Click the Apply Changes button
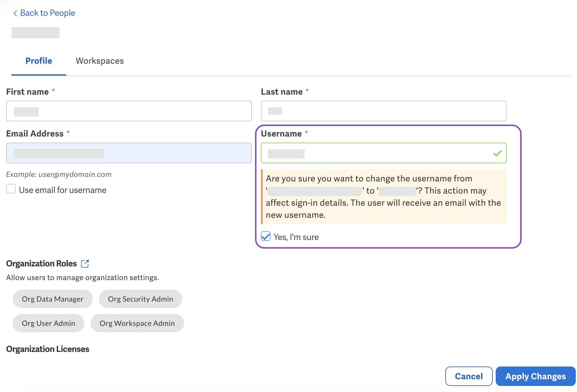577x392 pixels. tap(535, 376)
